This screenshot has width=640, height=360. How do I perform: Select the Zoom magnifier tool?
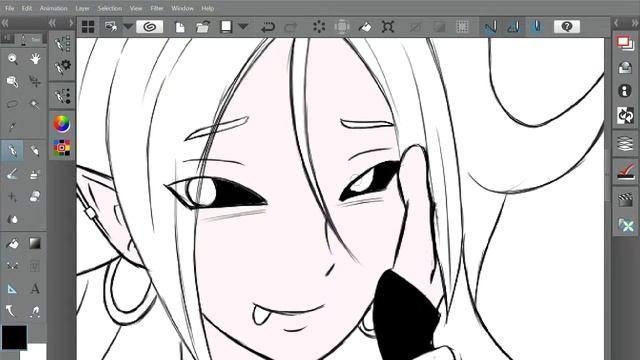point(12,59)
